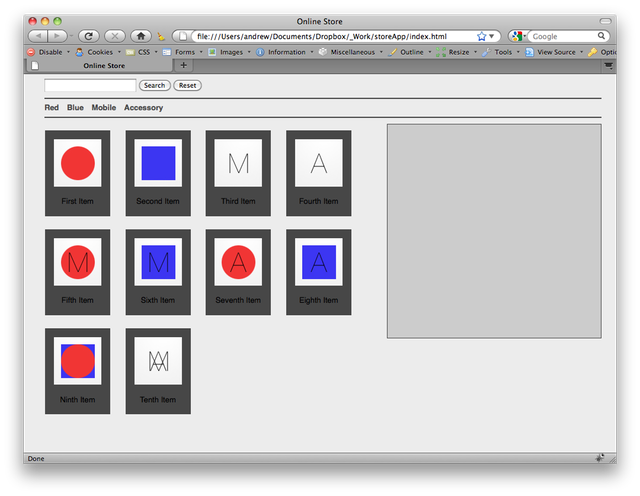
Task: Select the Accessory filter link
Action: point(143,108)
